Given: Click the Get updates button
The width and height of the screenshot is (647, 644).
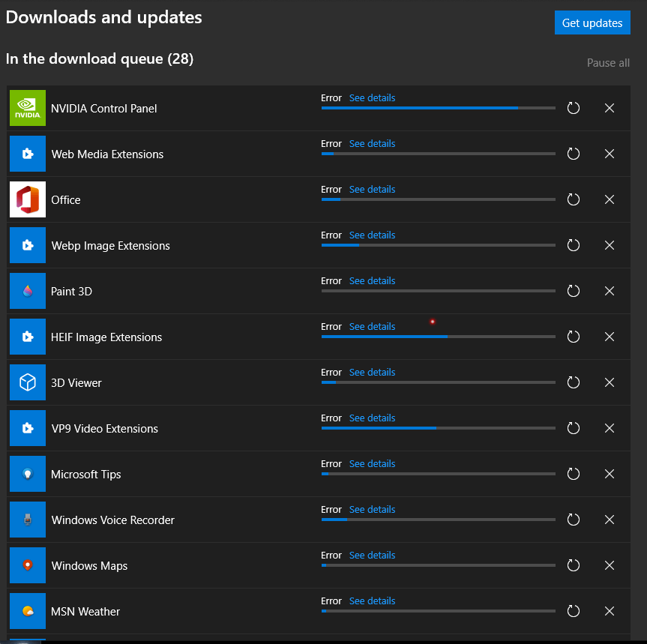Looking at the screenshot, I should pyautogui.click(x=592, y=22).
